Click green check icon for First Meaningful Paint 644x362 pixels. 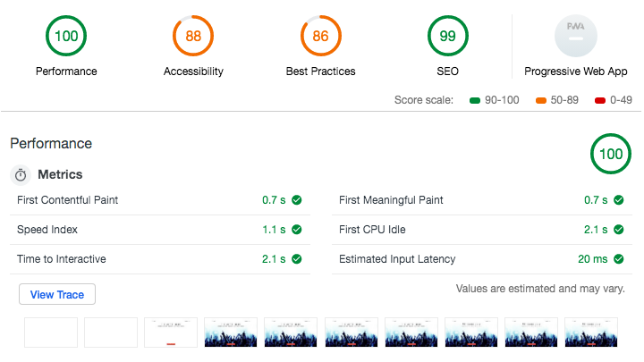point(619,200)
